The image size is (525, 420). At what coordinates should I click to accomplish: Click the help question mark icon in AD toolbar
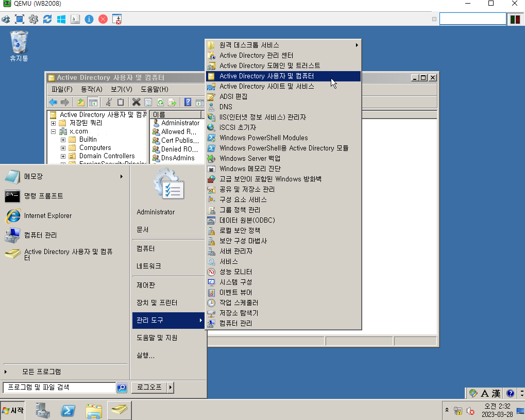[x=188, y=102]
